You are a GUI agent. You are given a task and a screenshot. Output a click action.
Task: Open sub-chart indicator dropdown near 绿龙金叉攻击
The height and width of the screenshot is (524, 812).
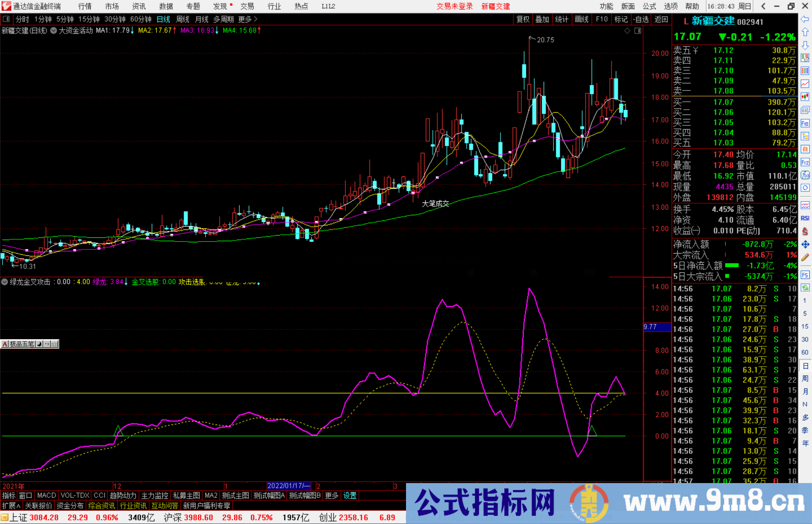(x=5, y=282)
